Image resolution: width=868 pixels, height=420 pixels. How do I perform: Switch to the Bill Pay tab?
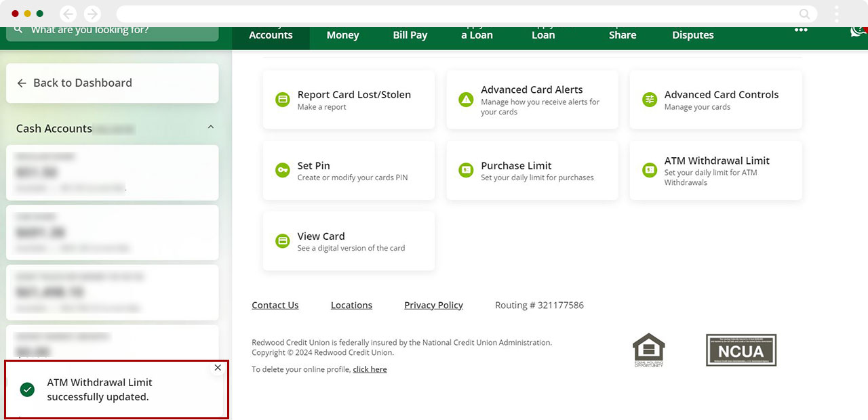pos(410,35)
